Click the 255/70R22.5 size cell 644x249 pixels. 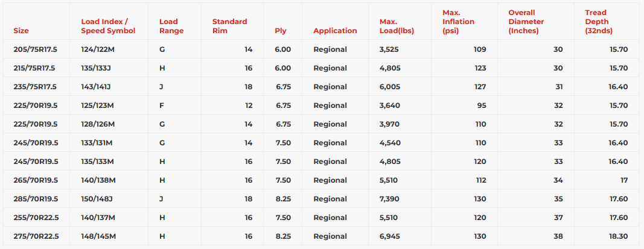point(35,218)
